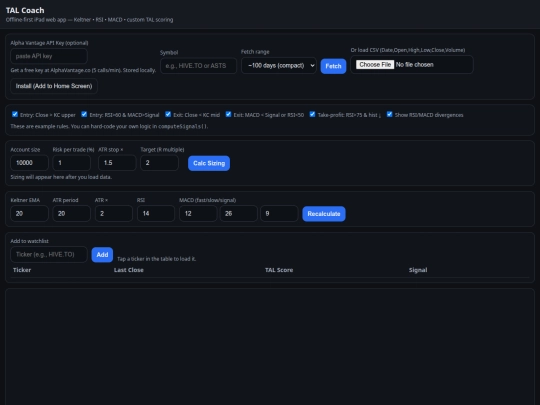Click the RSI period field
This screenshot has width=540, height=405.
coord(156,214)
